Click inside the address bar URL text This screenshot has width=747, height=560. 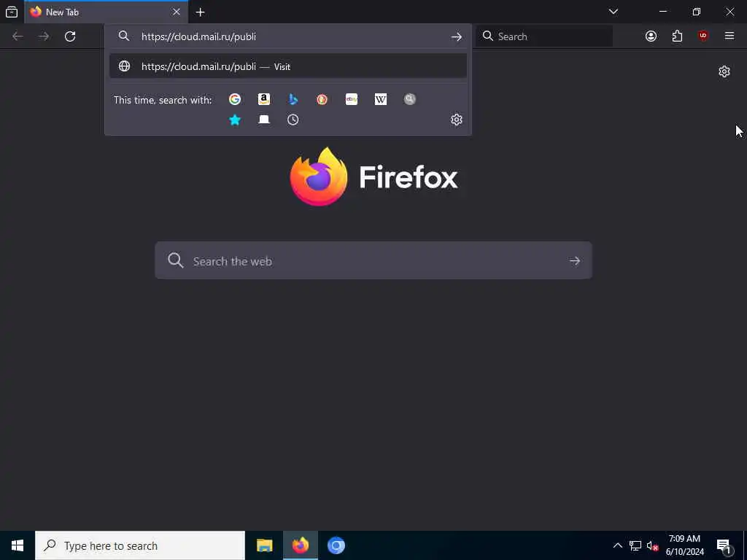(x=198, y=36)
